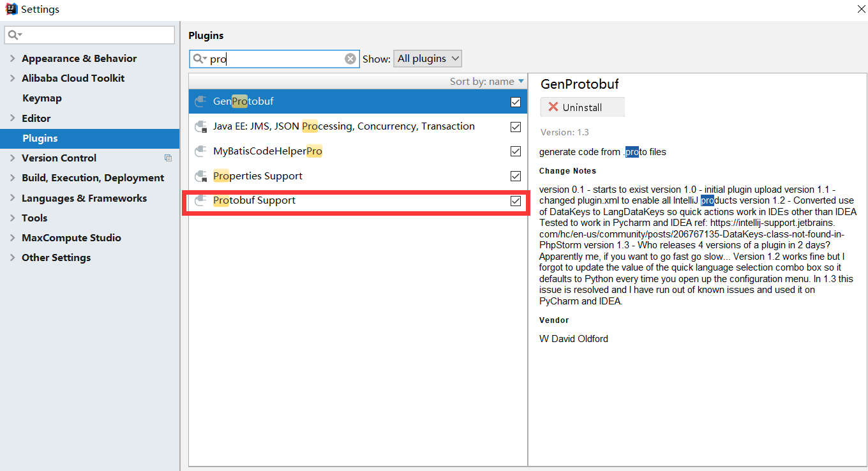Expand the Appearance & Behavior section
Viewport: 868px width, 471px height.
tap(12, 59)
